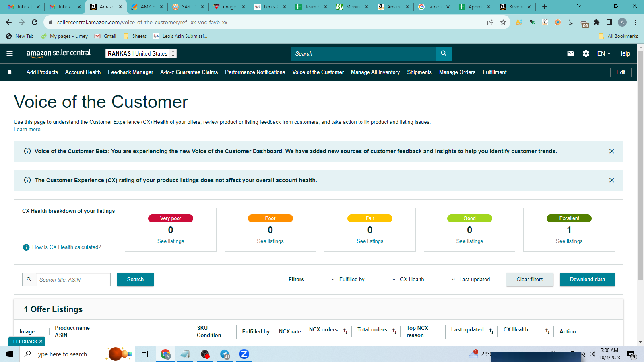The image size is (644, 362).
Task: Open Chrome tab search chevron
Action: tap(579, 6)
